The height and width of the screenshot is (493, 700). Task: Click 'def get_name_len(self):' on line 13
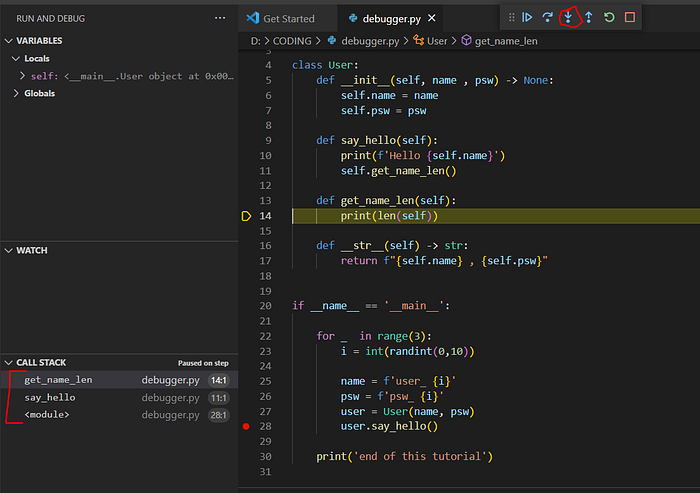[x=386, y=201]
